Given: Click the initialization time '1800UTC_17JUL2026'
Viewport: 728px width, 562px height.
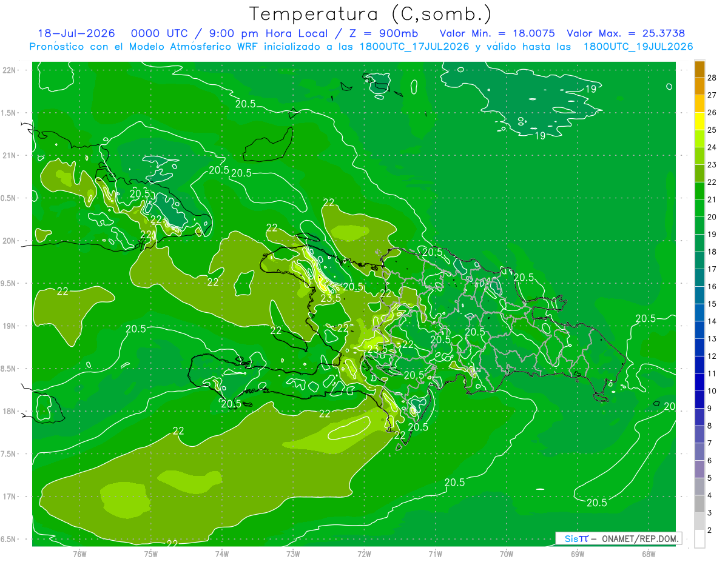Looking at the screenshot, I should [x=414, y=46].
